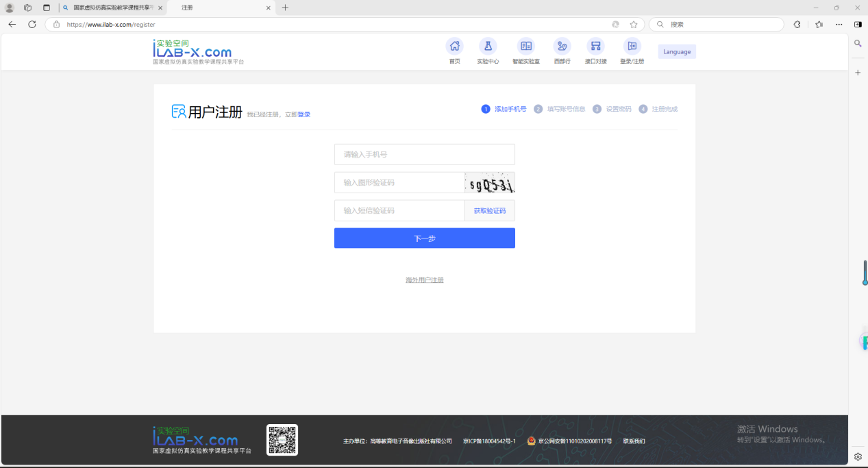Focus the 请输入手机号 phone field
The height and width of the screenshot is (468, 868).
pyautogui.click(x=424, y=154)
